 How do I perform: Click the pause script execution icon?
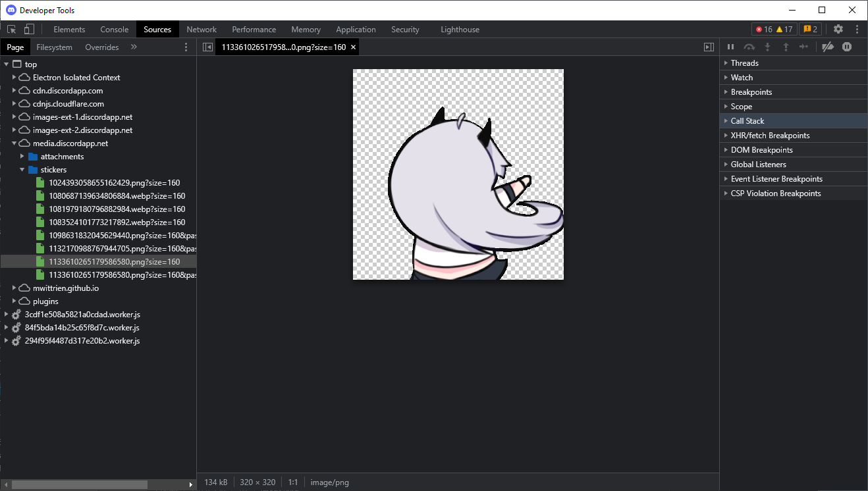coord(730,47)
